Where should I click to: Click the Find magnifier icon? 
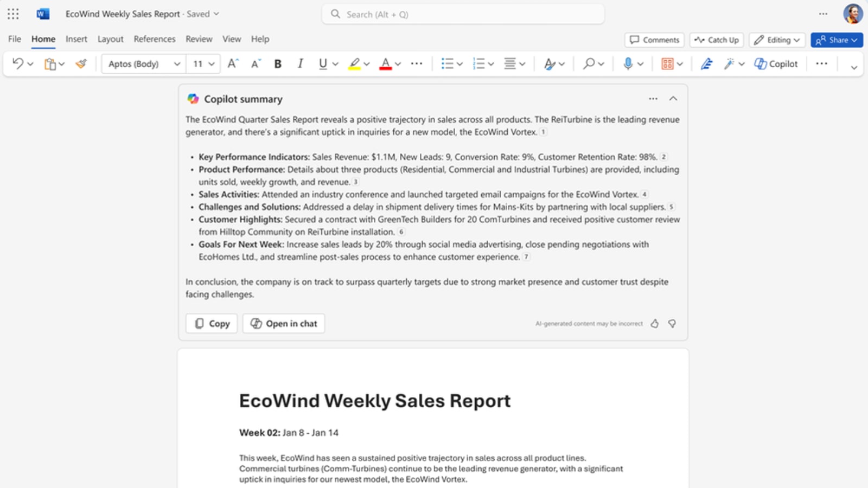pyautogui.click(x=588, y=63)
